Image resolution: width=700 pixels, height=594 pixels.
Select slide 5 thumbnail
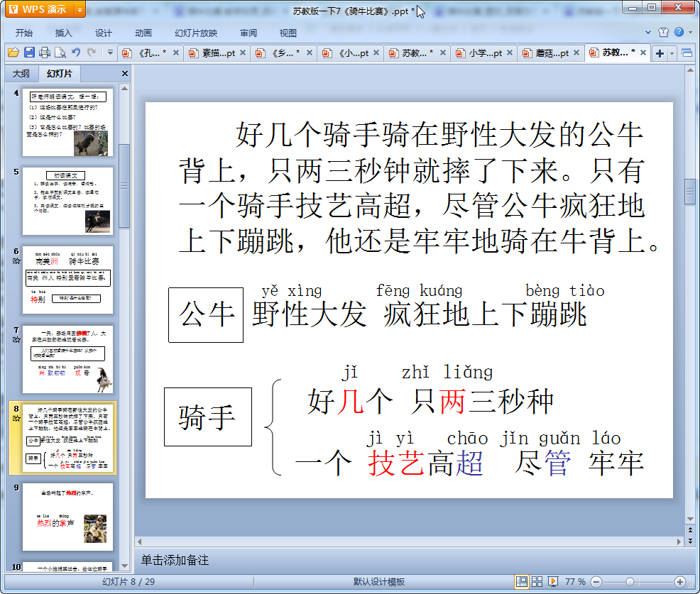click(68, 202)
